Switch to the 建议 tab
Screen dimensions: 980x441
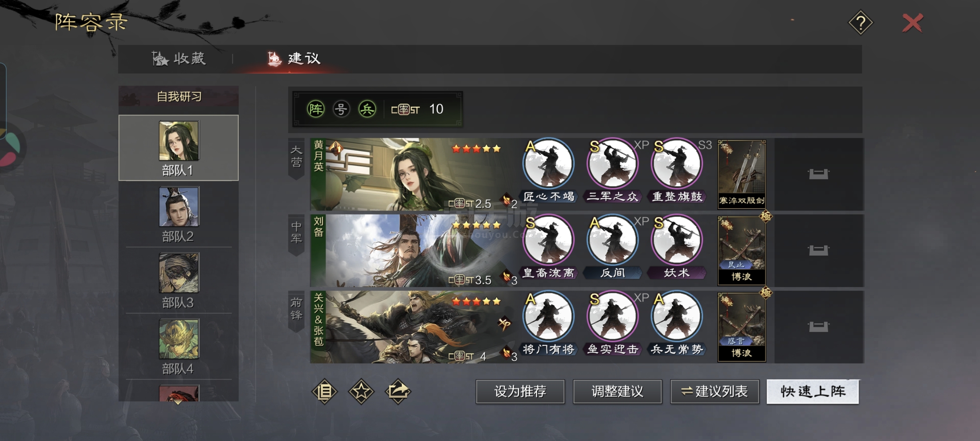click(x=294, y=58)
